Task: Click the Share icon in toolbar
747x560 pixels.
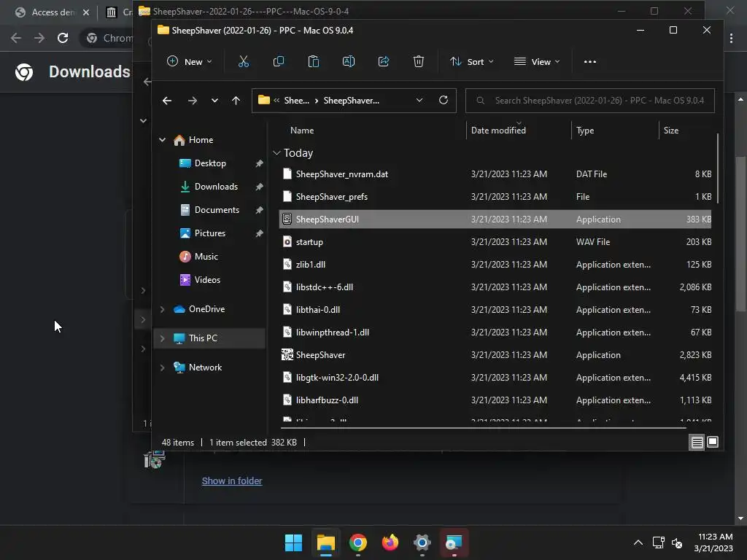Action: tap(384, 61)
